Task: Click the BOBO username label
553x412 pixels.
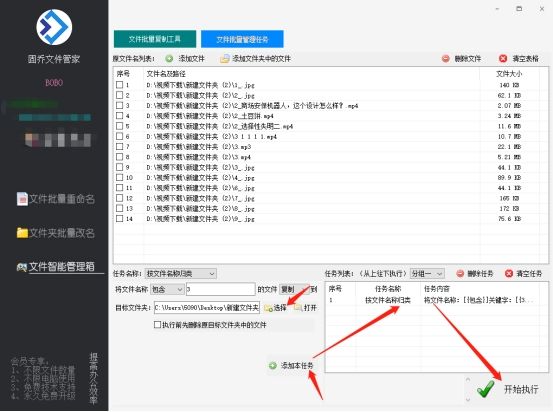Action: [54, 83]
